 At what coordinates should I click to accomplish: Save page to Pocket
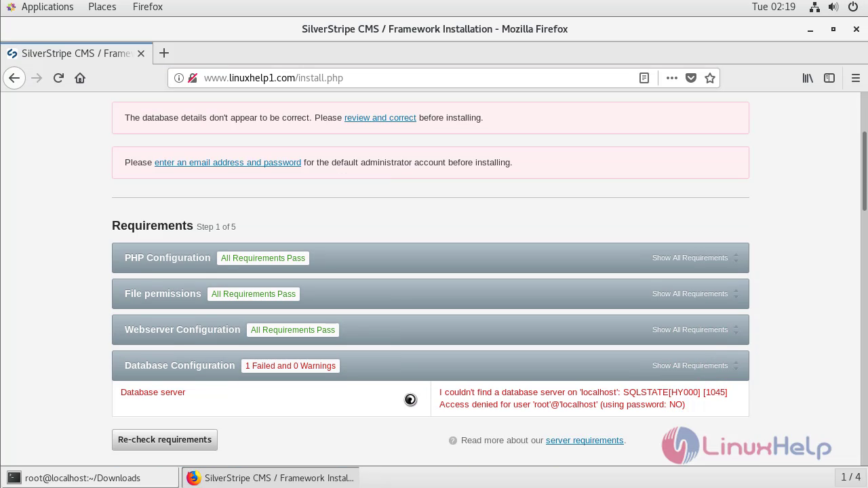(x=691, y=78)
